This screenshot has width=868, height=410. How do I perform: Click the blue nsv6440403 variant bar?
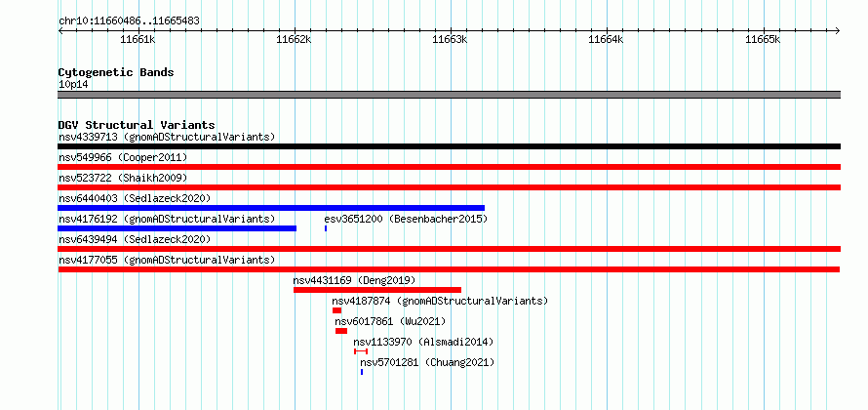click(x=271, y=208)
